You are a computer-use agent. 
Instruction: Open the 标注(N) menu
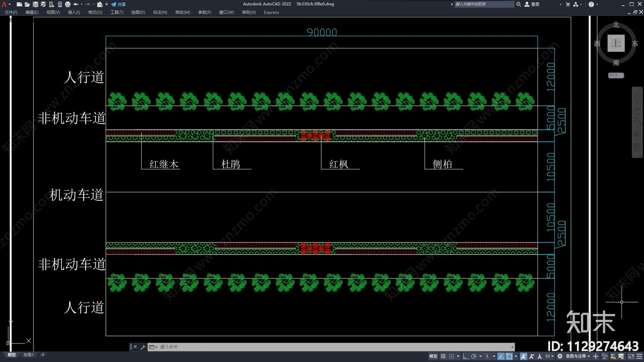coord(160,12)
